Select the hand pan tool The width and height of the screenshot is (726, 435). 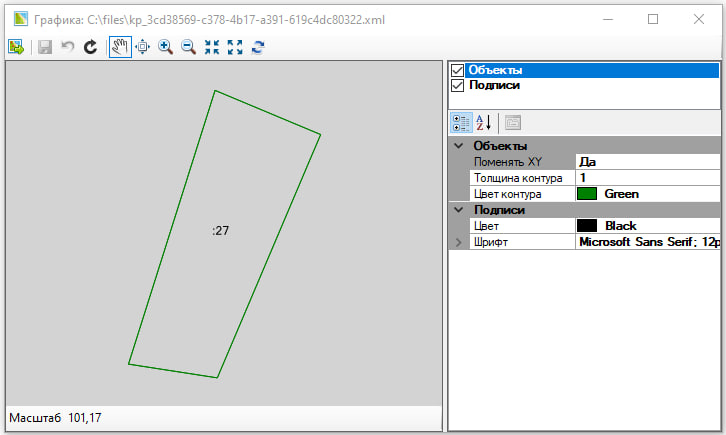[120, 47]
